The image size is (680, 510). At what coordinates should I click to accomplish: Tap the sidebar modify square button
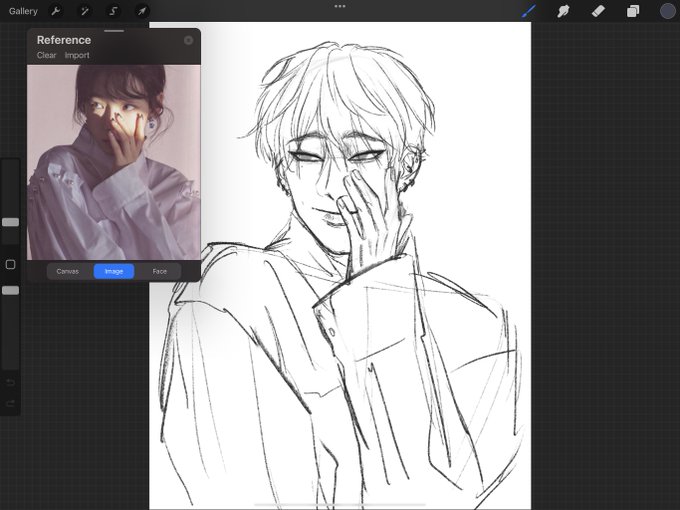click(x=10, y=265)
